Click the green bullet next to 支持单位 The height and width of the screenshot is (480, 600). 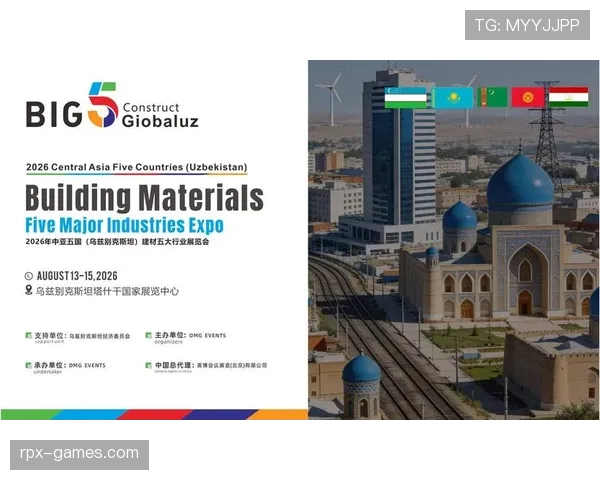pyautogui.click(x=28, y=335)
